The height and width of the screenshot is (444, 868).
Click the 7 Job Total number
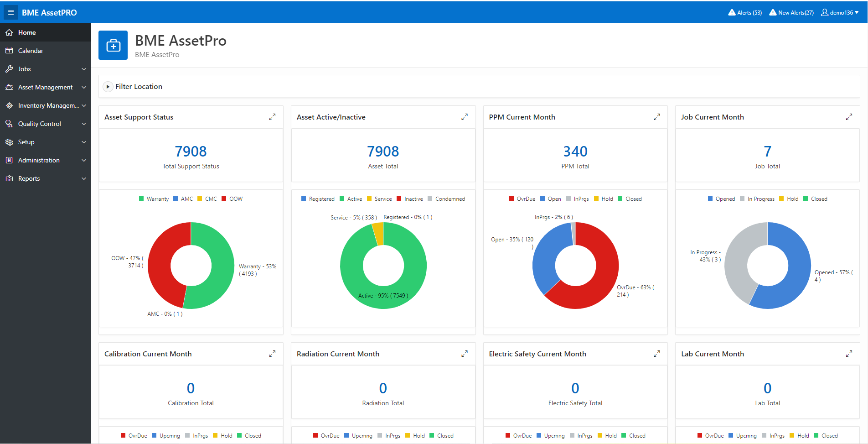768,151
